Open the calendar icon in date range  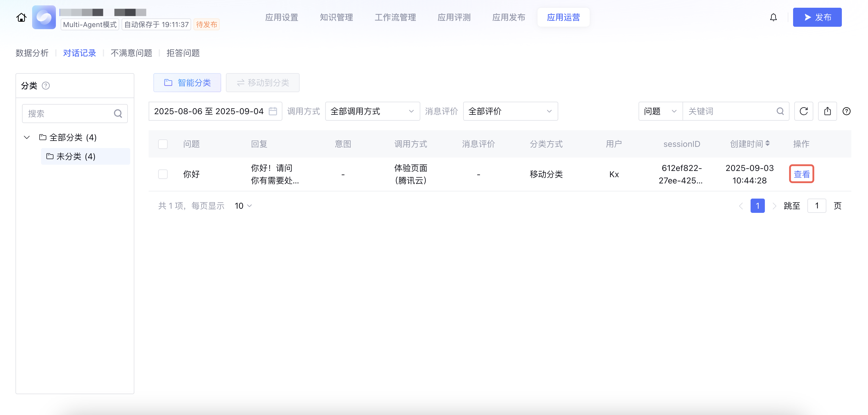(273, 111)
